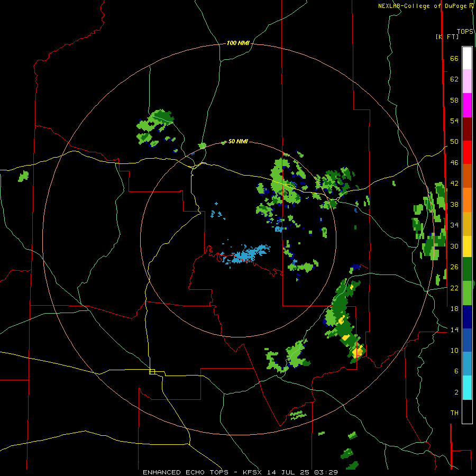Click the bright yellow legend band

click(467, 246)
